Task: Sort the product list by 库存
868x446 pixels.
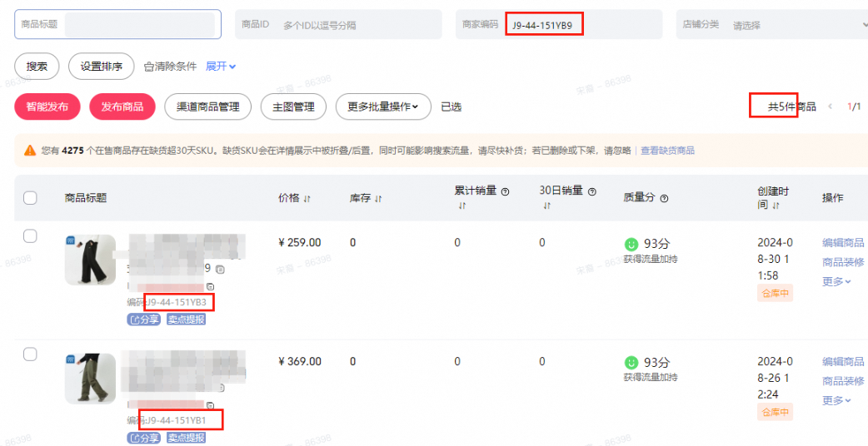Action: click(x=378, y=198)
